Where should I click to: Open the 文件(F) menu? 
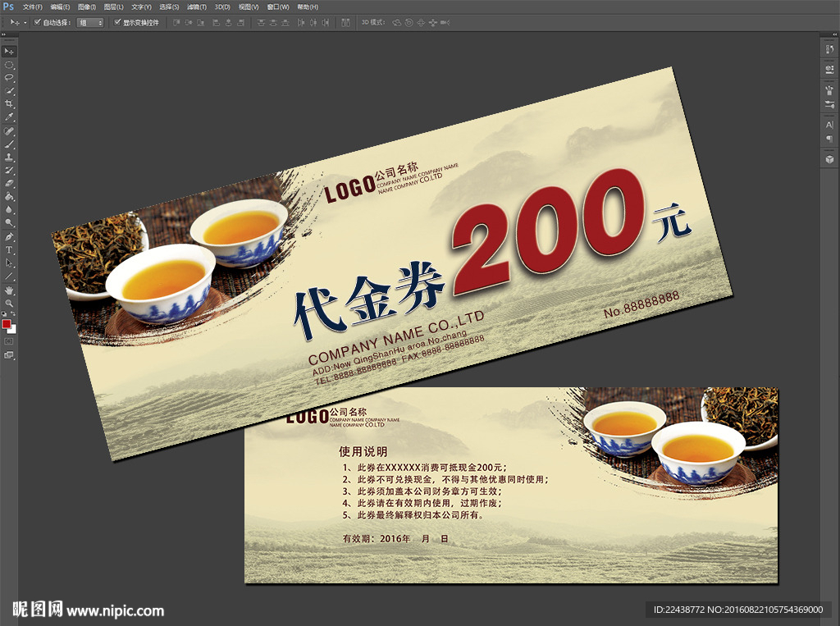pyautogui.click(x=33, y=7)
